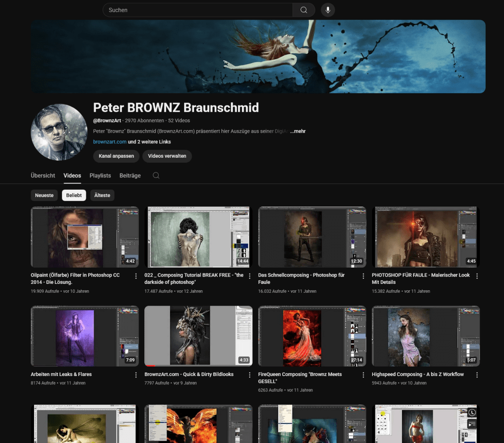Viewport: 504px width, 443px height.
Task: Open channel search magnifier next to Beiträge
Action: point(156,175)
